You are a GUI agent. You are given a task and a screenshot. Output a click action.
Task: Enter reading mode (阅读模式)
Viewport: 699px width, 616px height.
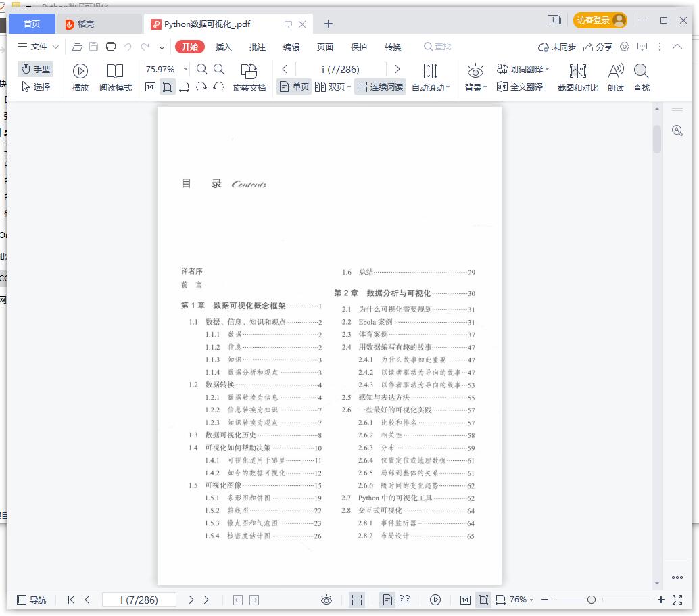coord(116,78)
